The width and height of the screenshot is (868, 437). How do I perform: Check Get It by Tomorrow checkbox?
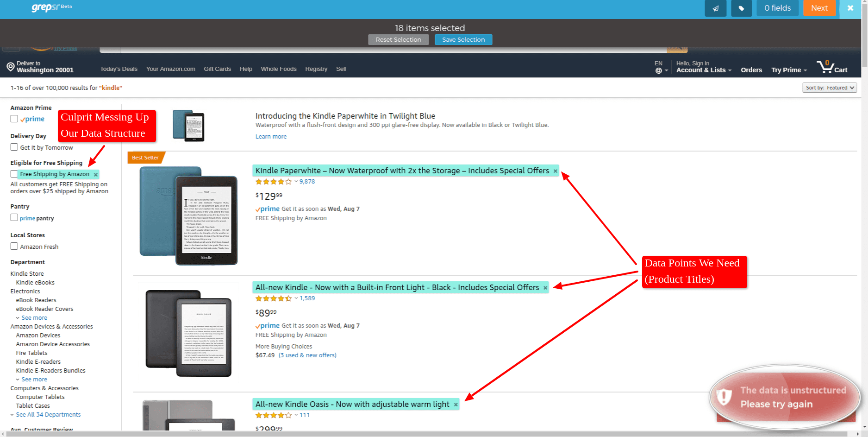point(14,147)
